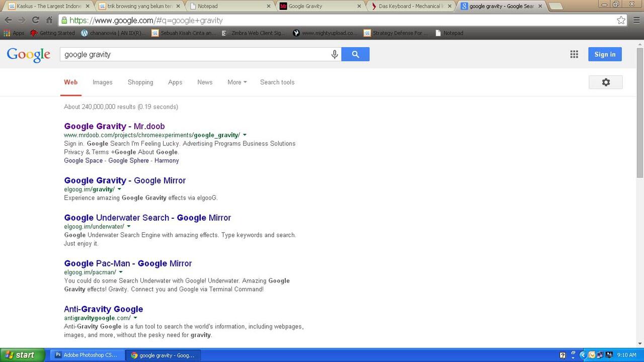This screenshot has height=362, width=644.
Task: Open dropdown arrow beside elgoog.im/underwater URL
Action: pyautogui.click(x=129, y=226)
